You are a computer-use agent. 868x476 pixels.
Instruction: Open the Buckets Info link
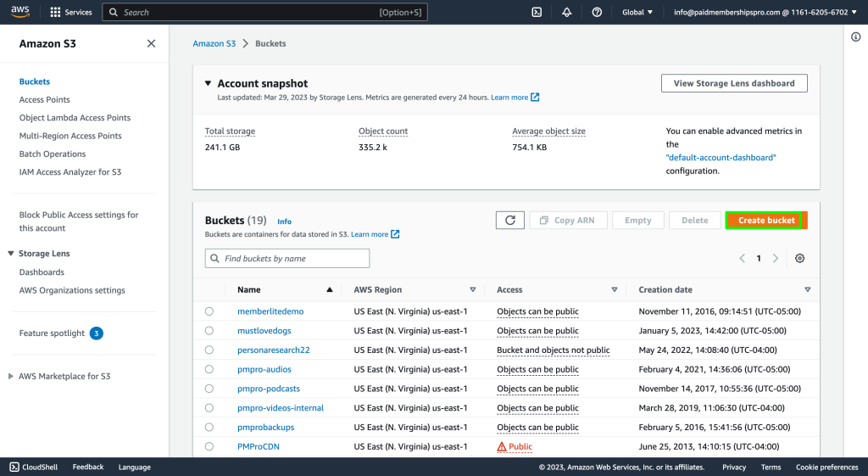click(284, 221)
